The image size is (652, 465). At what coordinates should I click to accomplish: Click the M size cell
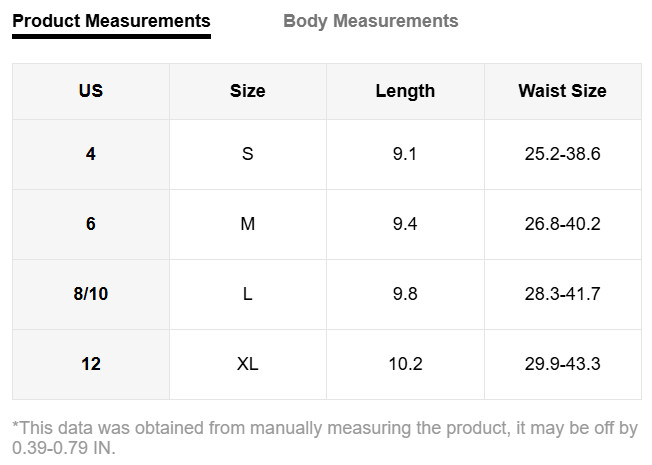point(248,224)
